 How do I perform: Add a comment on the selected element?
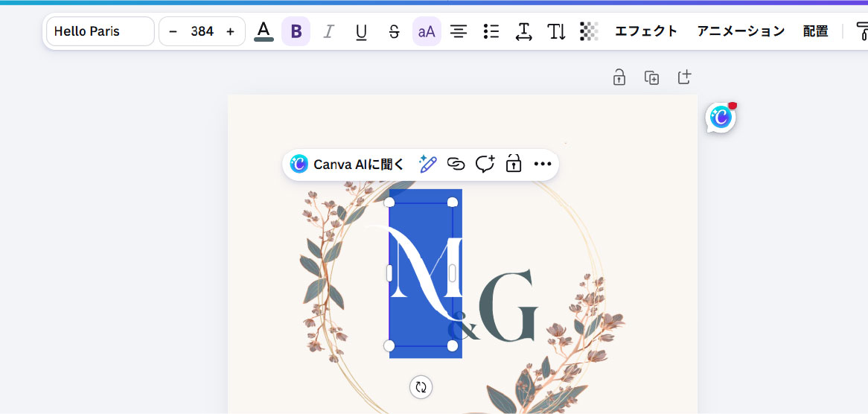(485, 165)
